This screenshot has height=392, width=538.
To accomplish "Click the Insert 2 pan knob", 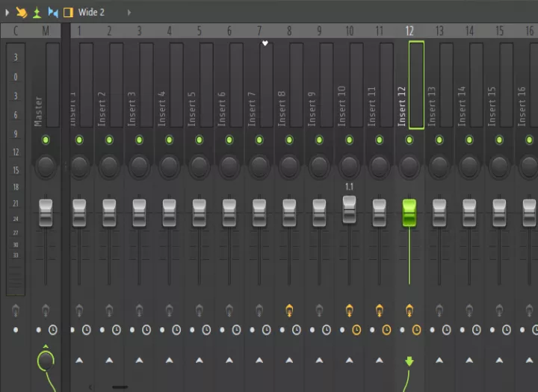I will pyautogui.click(x=109, y=167).
